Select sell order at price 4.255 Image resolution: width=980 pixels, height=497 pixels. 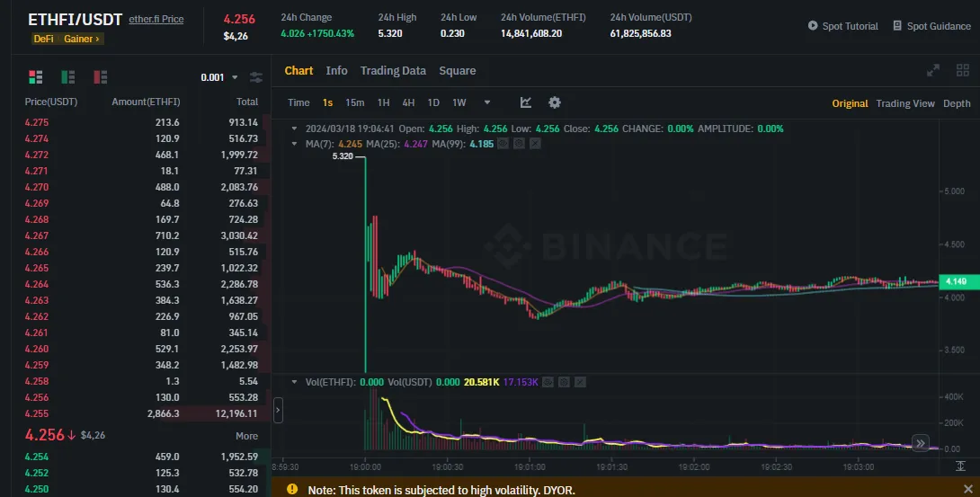tap(141, 414)
